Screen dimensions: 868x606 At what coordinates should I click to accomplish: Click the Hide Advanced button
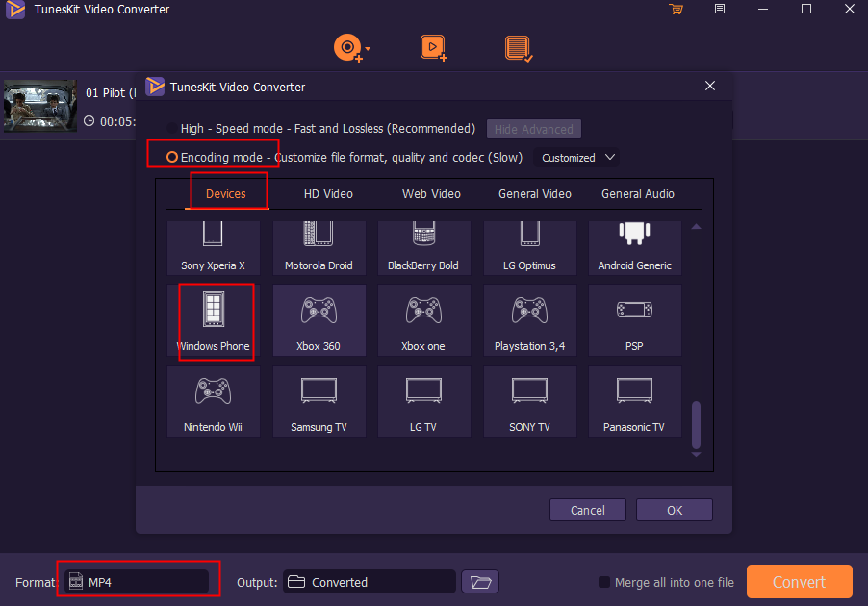pyautogui.click(x=534, y=129)
